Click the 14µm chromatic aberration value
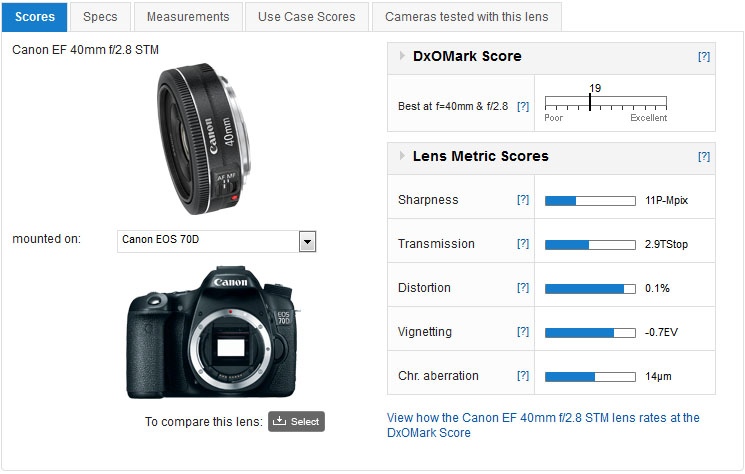 [658, 377]
